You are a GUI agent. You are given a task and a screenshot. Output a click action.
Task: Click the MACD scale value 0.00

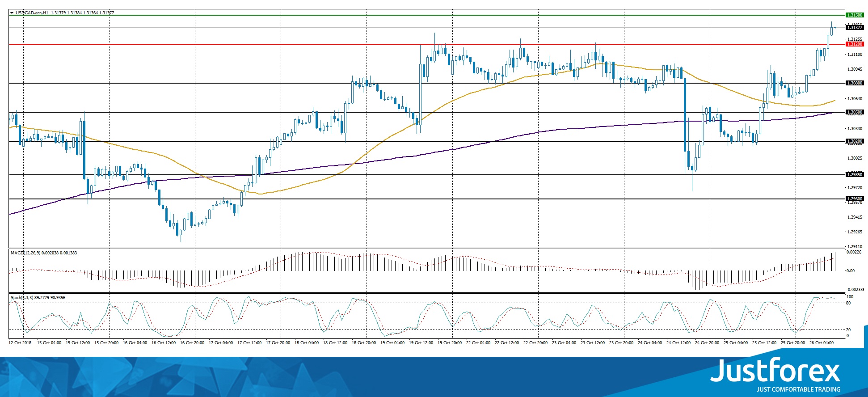coord(851,271)
